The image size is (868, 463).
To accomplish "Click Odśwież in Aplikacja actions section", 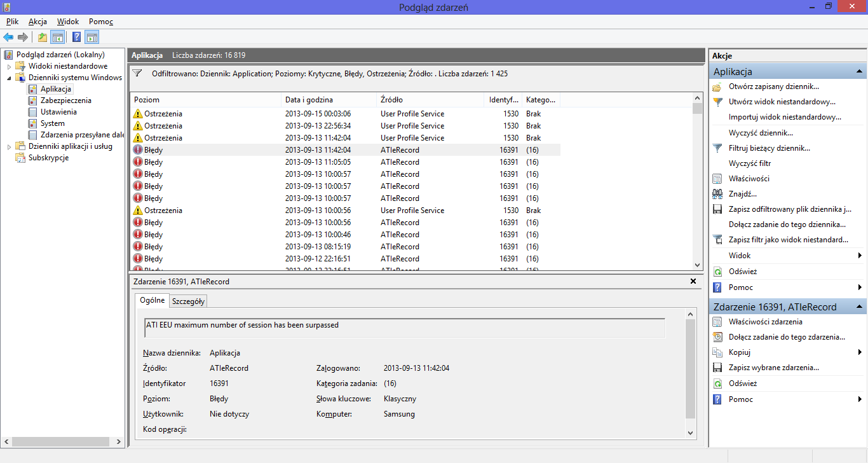I will [742, 272].
